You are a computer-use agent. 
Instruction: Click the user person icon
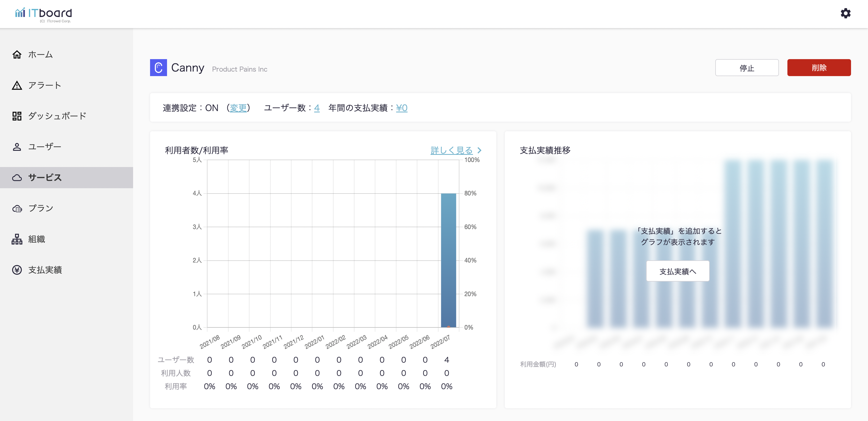tap(17, 147)
